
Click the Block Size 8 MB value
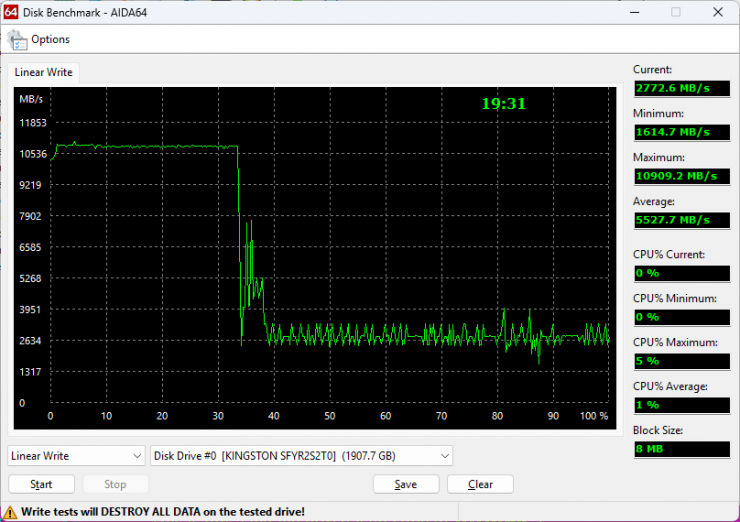click(682, 449)
